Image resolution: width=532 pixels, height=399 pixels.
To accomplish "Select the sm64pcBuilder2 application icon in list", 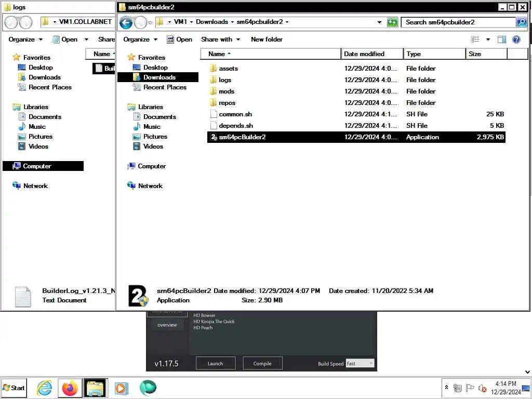I will [x=214, y=137].
